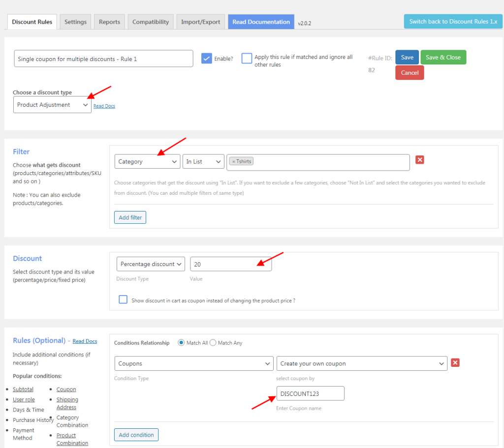Open the In List dropdown
This screenshot has width=504, height=448.
pos(203,161)
